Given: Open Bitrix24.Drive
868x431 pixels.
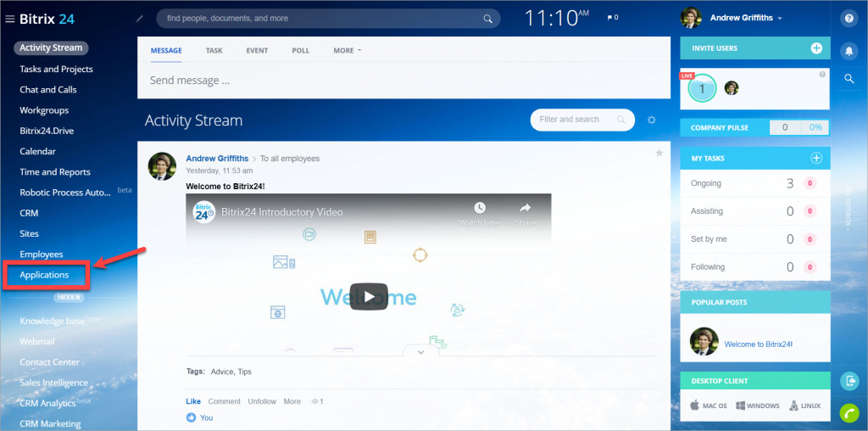Looking at the screenshot, I should (x=47, y=131).
